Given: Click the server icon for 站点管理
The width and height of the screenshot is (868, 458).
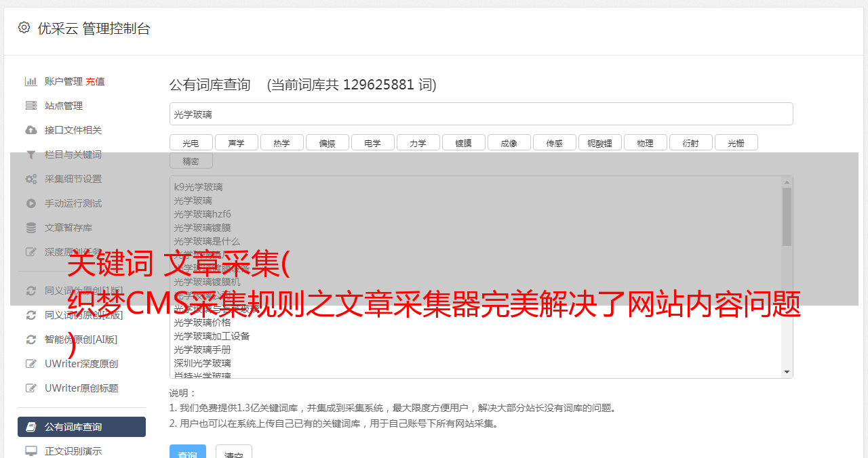Looking at the screenshot, I should 31,106.
